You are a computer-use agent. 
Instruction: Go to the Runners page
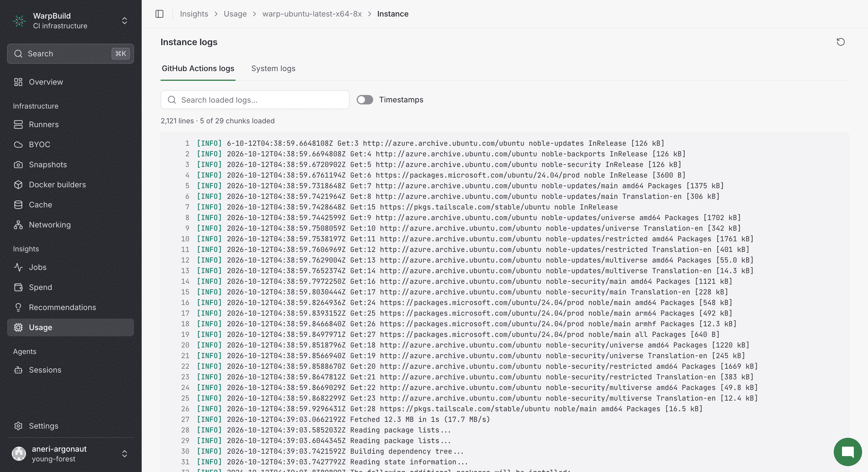point(71,124)
